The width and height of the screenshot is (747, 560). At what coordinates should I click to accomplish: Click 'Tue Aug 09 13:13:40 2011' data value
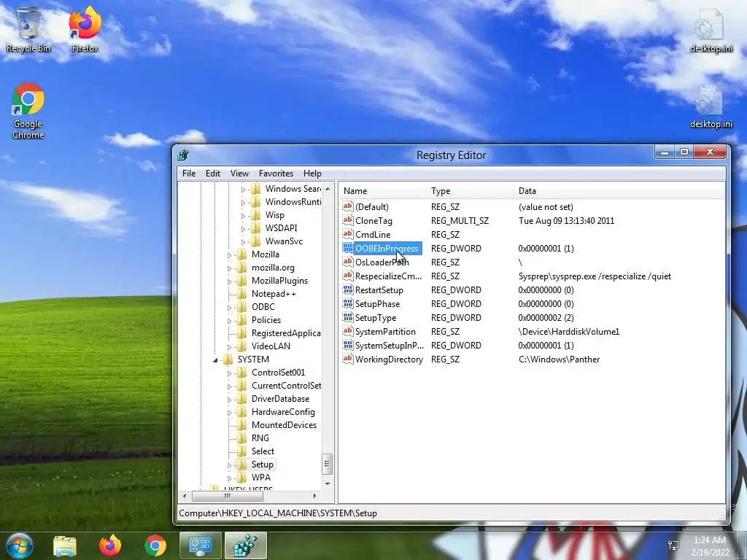[x=566, y=221]
